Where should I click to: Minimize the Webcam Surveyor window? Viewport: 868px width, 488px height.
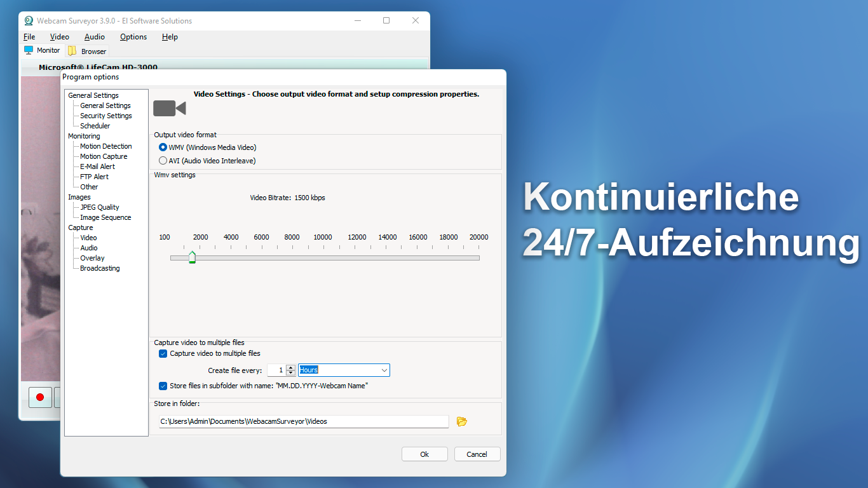[357, 20]
